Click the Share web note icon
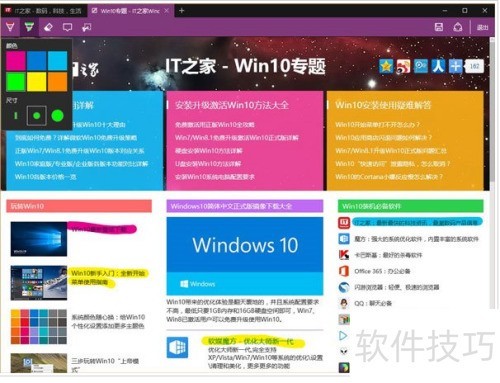This screenshot has height=383, width=500. [x=458, y=27]
